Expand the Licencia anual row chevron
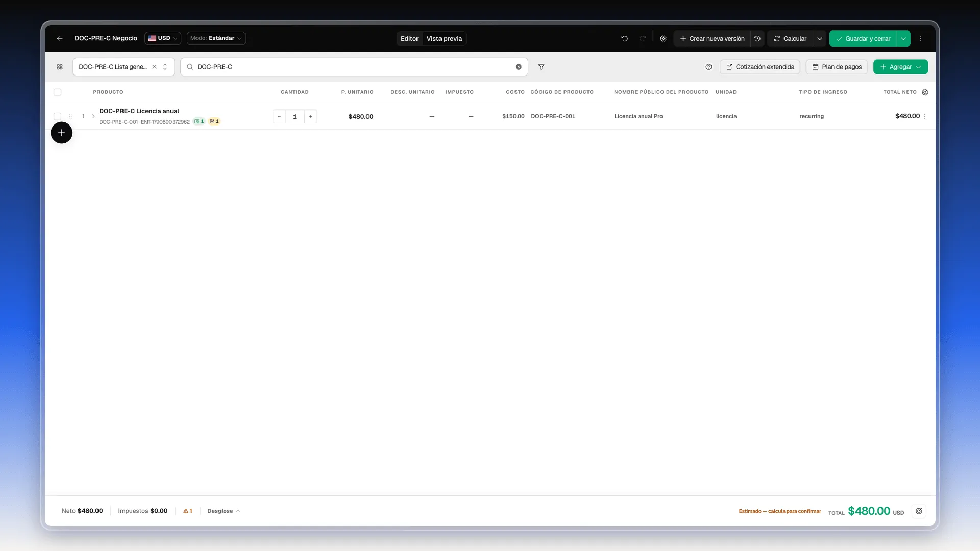The image size is (980, 551). click(93, 116)
